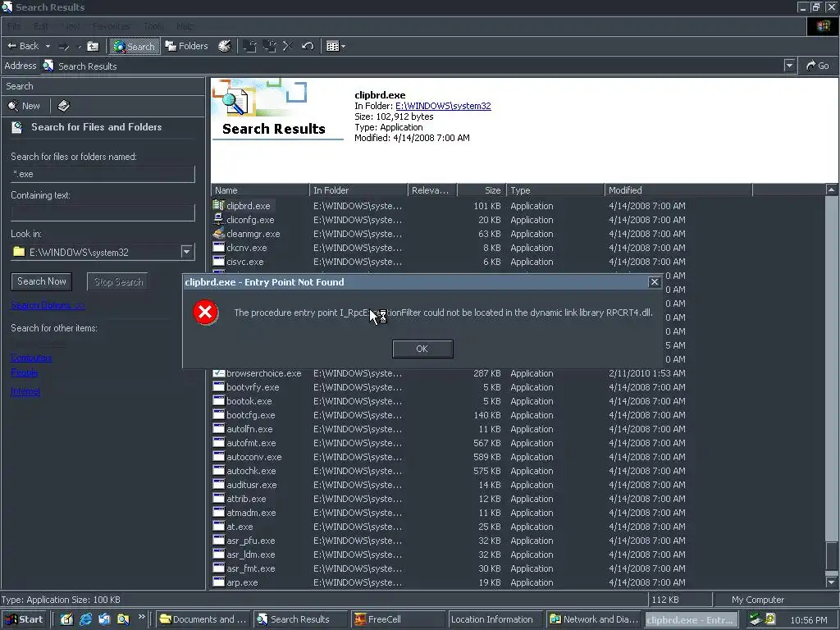Screen dimensions: 840x630
Task: Click the vertical scrollbar down arrow
Action: (x=831, y=582)
